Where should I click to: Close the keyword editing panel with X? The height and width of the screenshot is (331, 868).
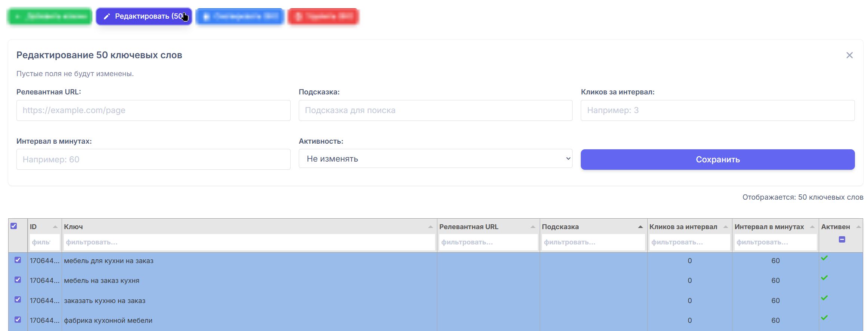pyautogui.click(x=849, y=55)
